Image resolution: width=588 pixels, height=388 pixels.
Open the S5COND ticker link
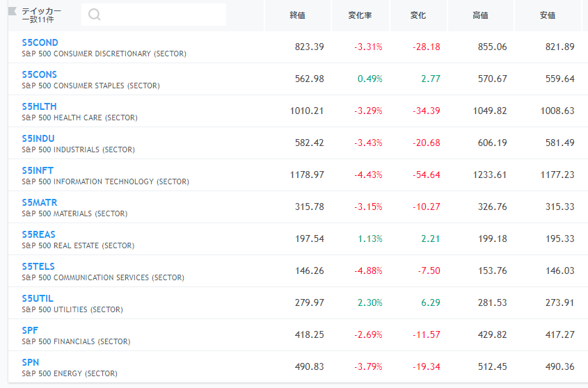[40, 42]
